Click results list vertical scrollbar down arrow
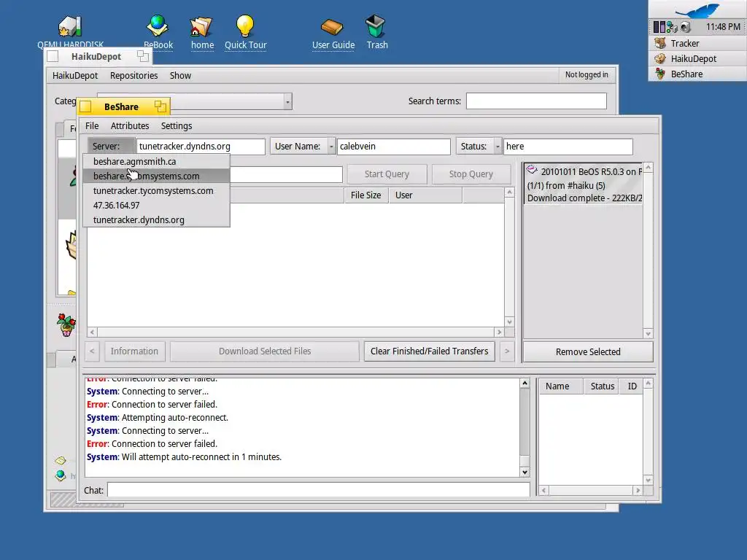 509,322
